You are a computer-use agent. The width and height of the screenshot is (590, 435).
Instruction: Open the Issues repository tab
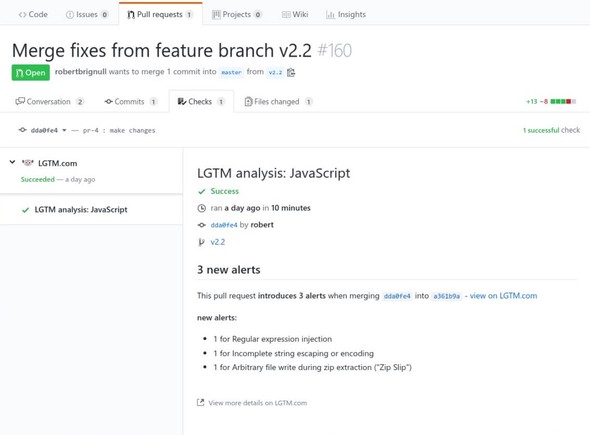(87, 15)
